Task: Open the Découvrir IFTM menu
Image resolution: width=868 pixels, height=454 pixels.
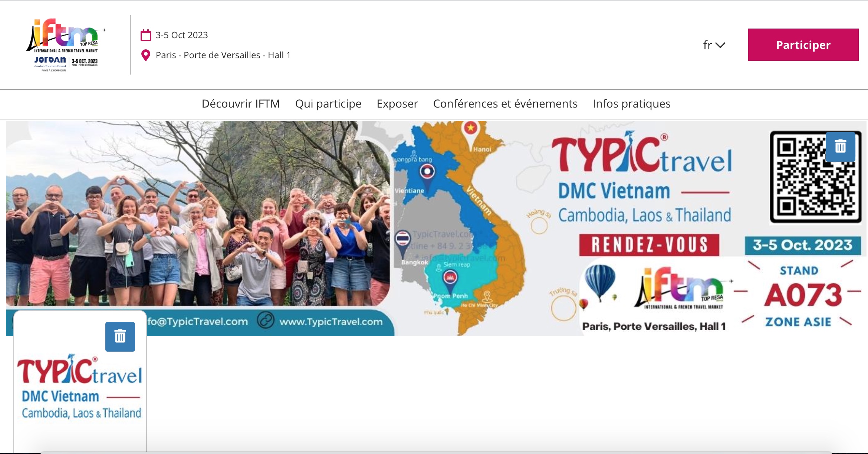Action: tap(241, 103)
